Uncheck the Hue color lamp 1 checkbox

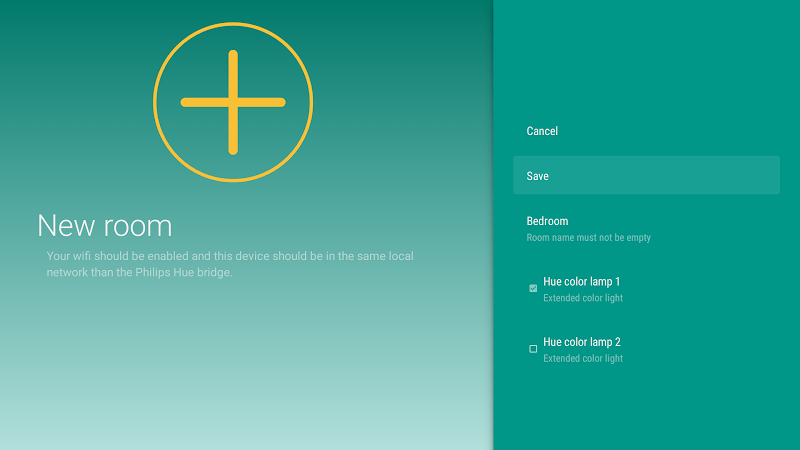tap(533, 288)
